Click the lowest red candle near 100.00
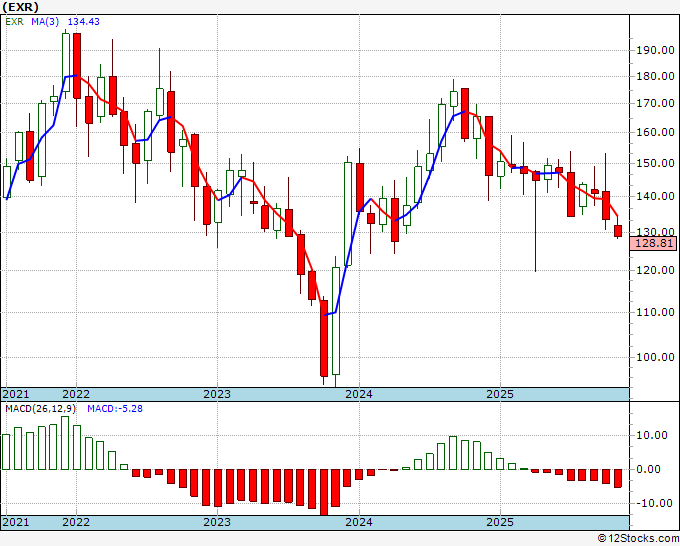 point(324,338)
